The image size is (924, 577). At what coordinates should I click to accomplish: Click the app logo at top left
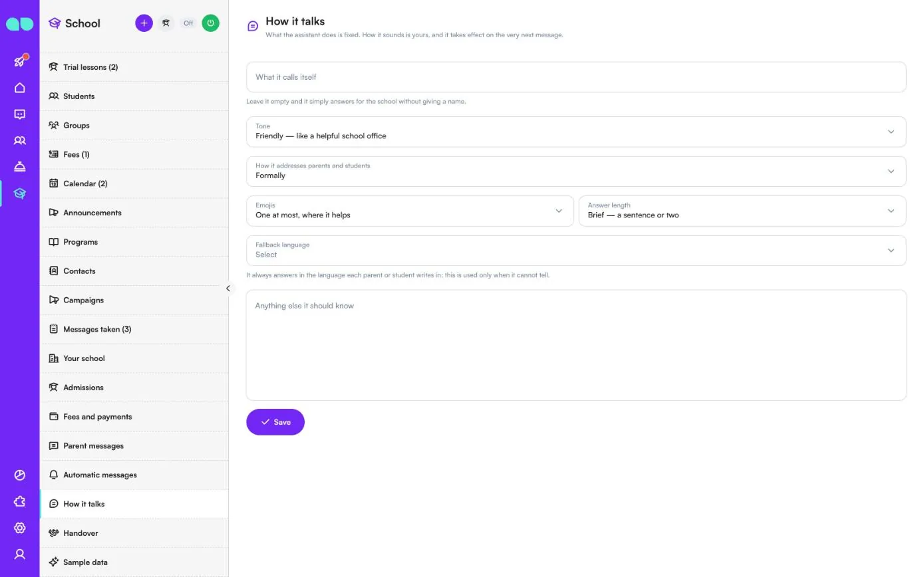tap(19, 24)
